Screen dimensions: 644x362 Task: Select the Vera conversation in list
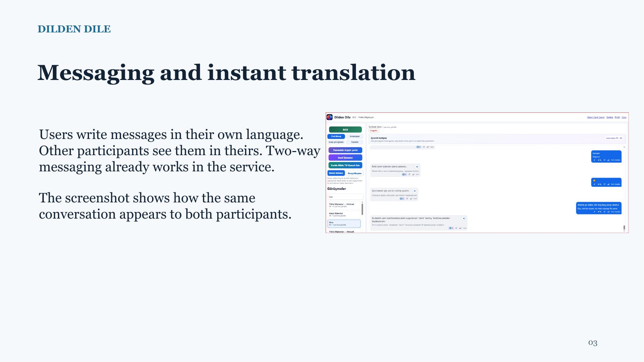click(x=344, y=224)
